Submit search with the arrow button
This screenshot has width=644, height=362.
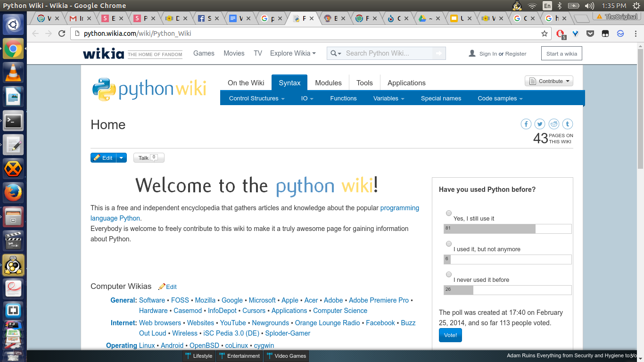[x=439, y=53]
